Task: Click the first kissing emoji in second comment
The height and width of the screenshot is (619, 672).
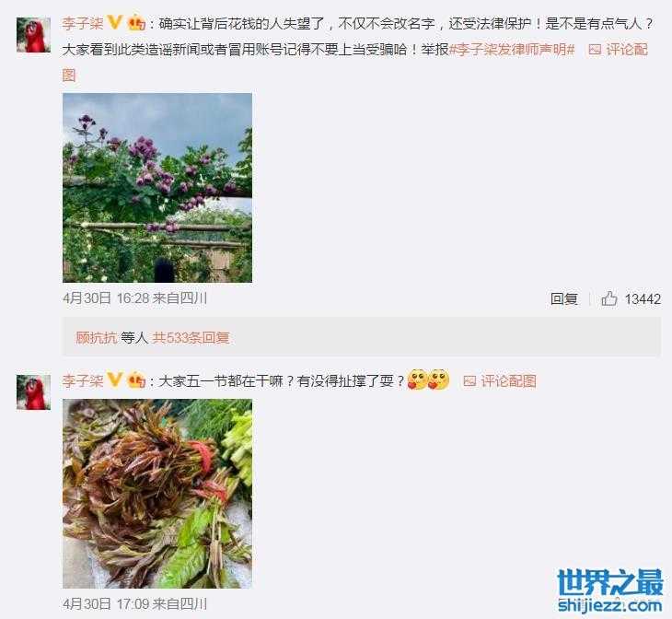Action: tap(417, 380)
